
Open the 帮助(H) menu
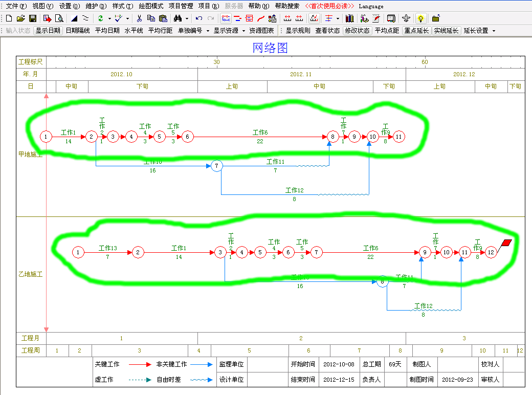259,6
